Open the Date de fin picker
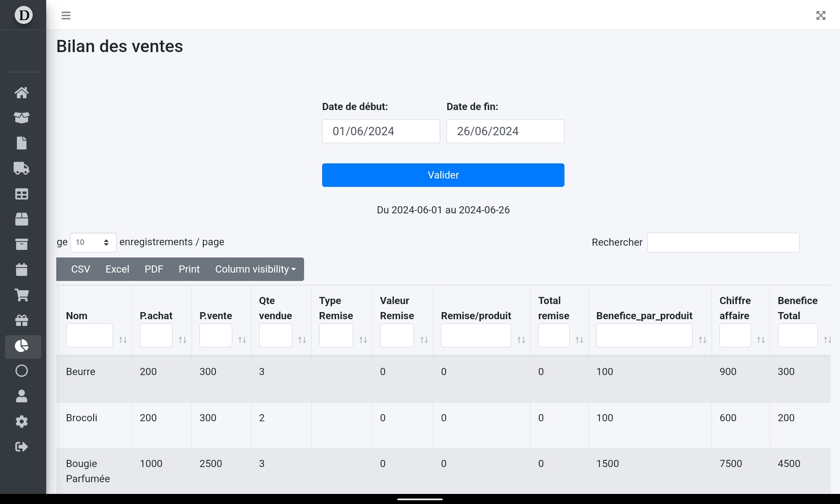Viewport: 840px width, 504px height. point(505,131)
